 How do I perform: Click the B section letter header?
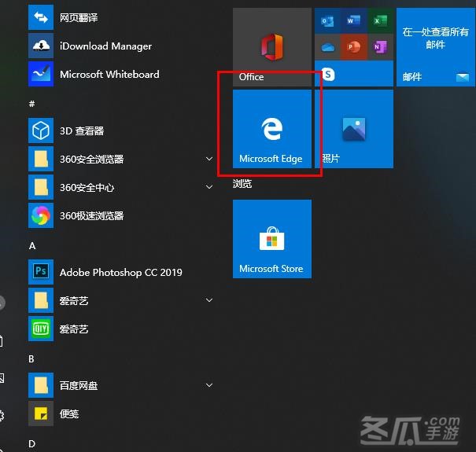pyautogui.click(x=31, y=359)
